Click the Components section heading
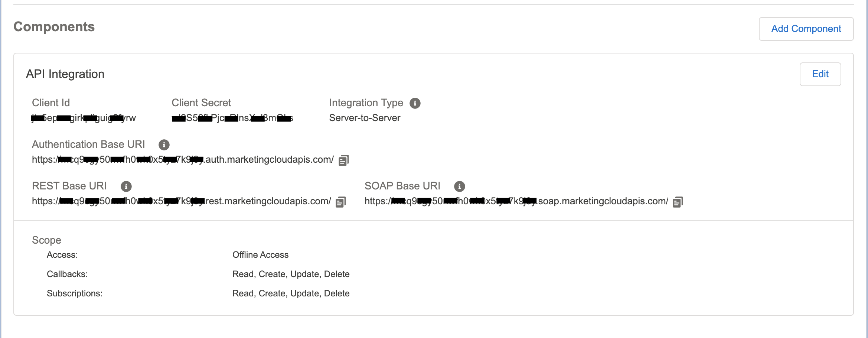The width and height of the screenshot is (868, 338). point(54,27)
